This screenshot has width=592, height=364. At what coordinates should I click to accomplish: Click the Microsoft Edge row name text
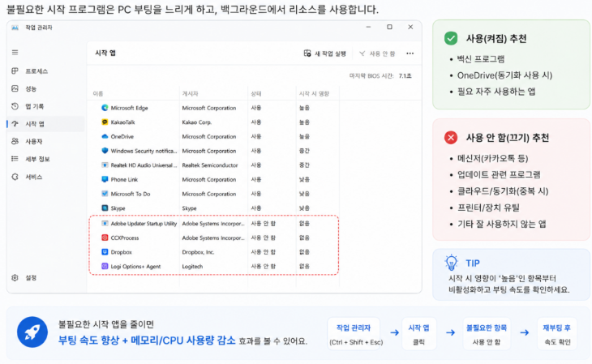[x=129, y=108]
